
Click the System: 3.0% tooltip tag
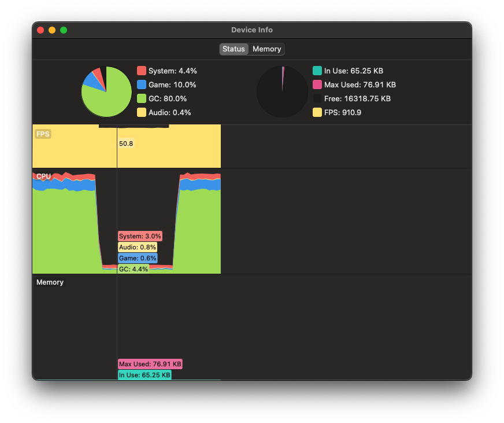pos(140,236)
